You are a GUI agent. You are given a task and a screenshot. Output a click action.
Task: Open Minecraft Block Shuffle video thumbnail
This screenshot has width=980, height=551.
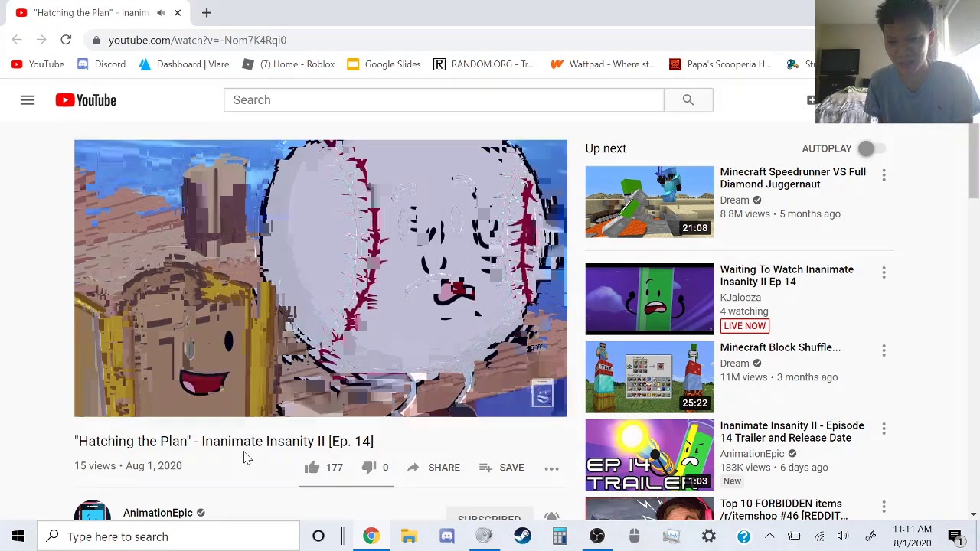click(x=649, y=377)
